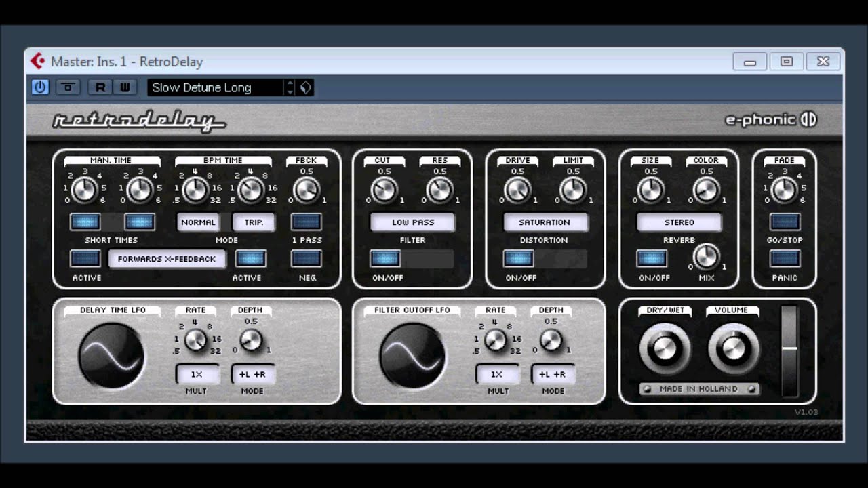Click the filter RES knob
The height and width of the screenshot is (488, 868).
[x=439, y=190]
